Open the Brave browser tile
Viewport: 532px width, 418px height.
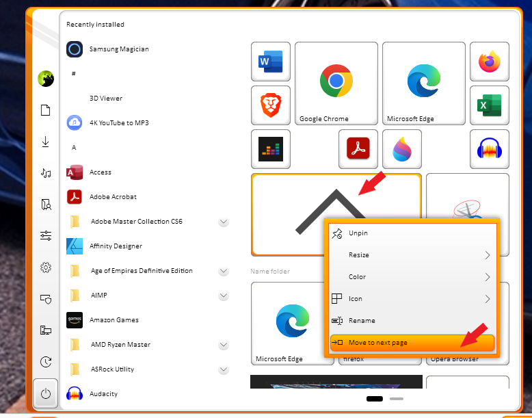270,105
